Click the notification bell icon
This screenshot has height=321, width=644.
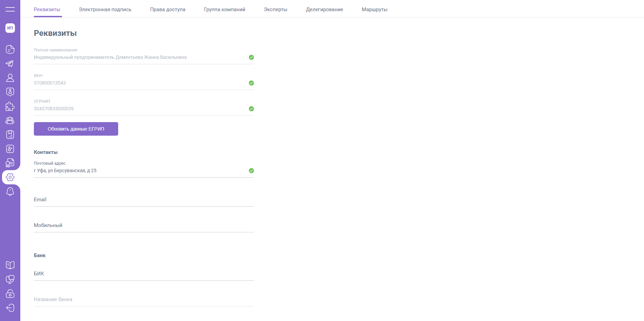(10, 191)
